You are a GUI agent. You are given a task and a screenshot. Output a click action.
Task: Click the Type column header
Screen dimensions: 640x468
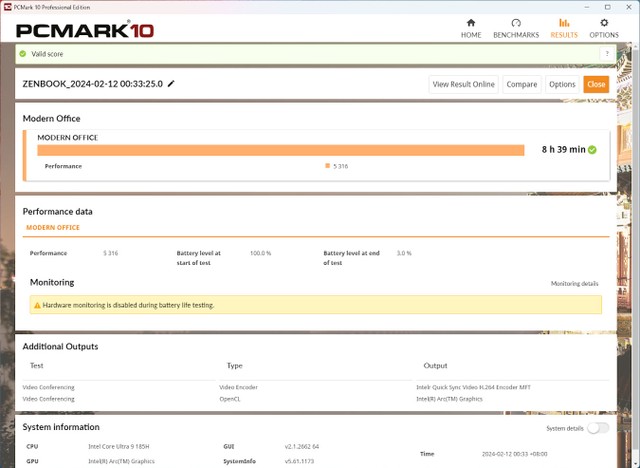(x=235, y=366)
